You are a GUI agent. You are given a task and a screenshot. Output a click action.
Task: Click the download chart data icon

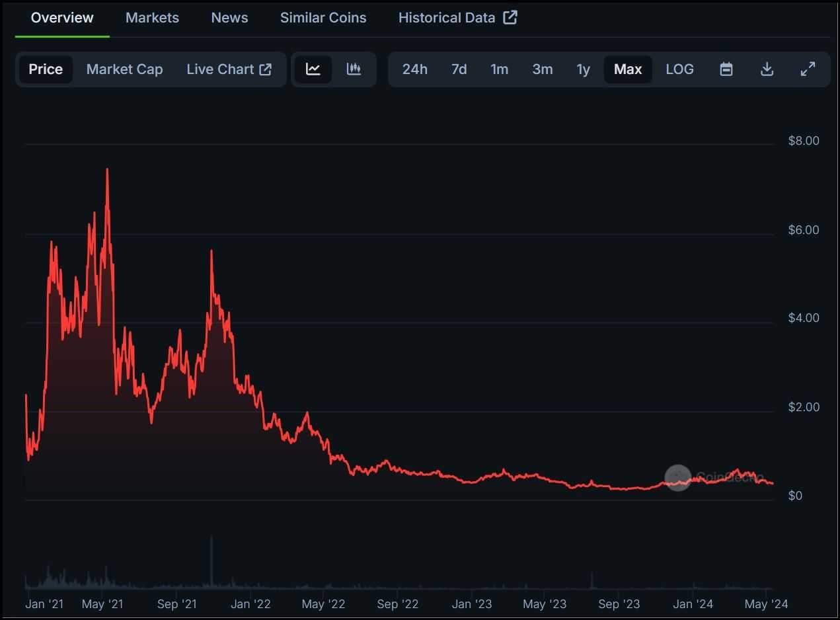pos(767,69)
